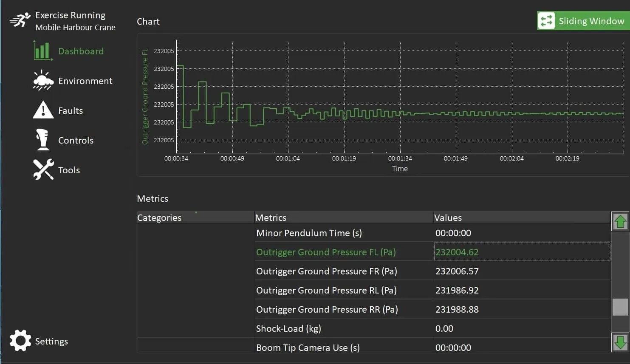630x364 pixels.
Task: Click the Settings gear icon
Action: [20, 341]
